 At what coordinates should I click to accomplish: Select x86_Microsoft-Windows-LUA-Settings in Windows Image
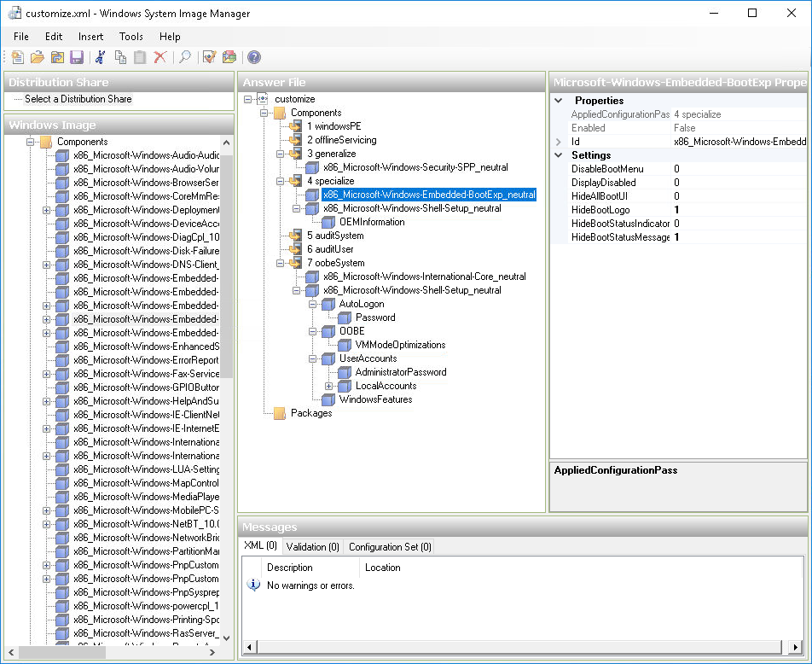[x=146, y=469]
